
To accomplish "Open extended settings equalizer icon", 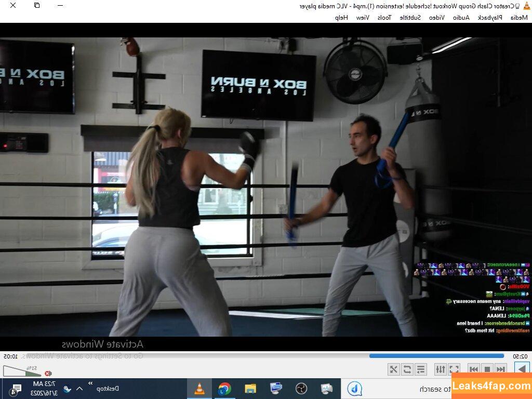I will coord(440,369).
